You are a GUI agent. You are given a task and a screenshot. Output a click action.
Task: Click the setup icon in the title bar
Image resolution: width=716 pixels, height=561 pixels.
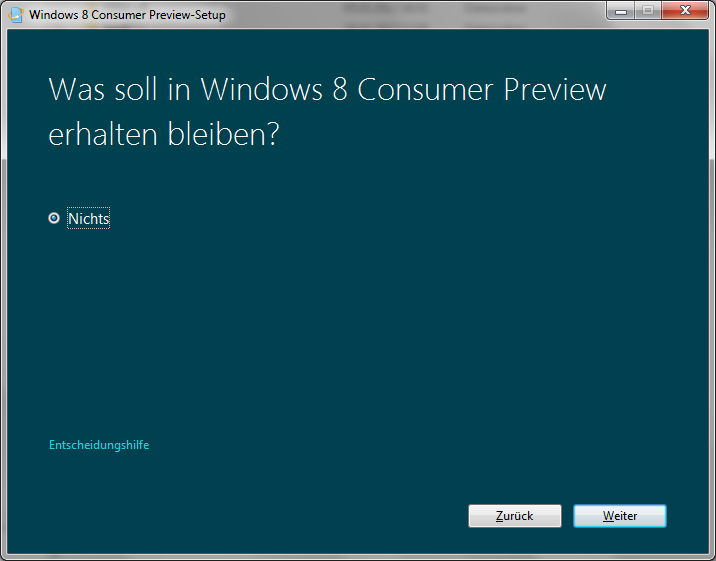pos(16,15)
